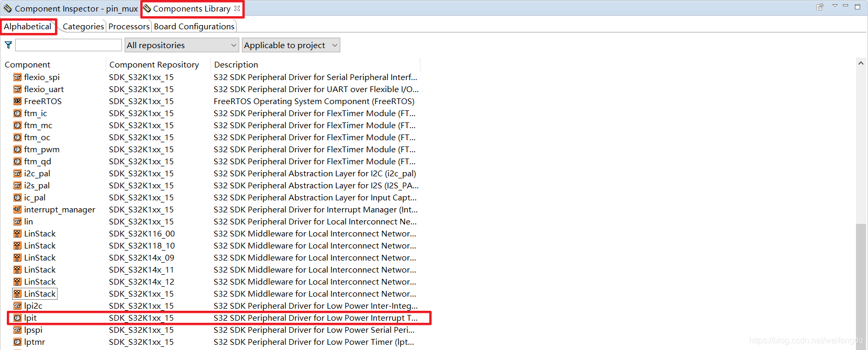Click the interrupt_manager component icon
Screen dimensions: 868x350
[x=17, y=210]
